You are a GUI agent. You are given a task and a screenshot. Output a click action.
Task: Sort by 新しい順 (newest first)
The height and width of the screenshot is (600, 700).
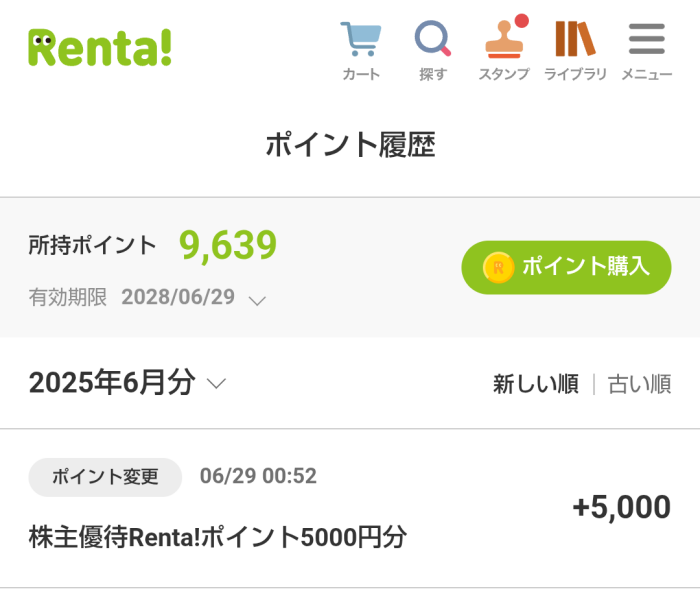coord(536,384)
